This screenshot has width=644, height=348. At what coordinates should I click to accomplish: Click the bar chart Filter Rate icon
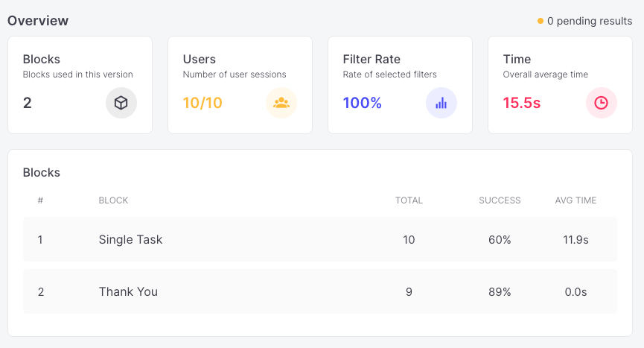pyautogui.click(x=441, y=103)
